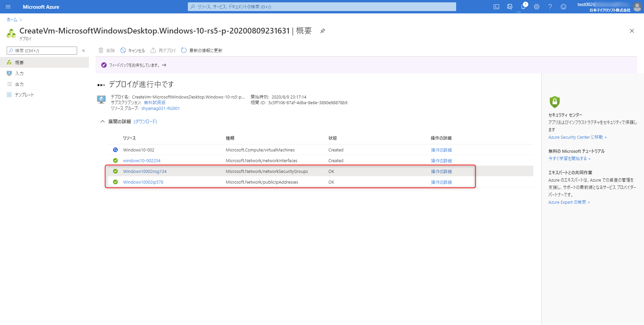Screen dimensions: 644x325
Task: Open 操作の詳細 for Windows10-002
Action: (x=441, y=150)
